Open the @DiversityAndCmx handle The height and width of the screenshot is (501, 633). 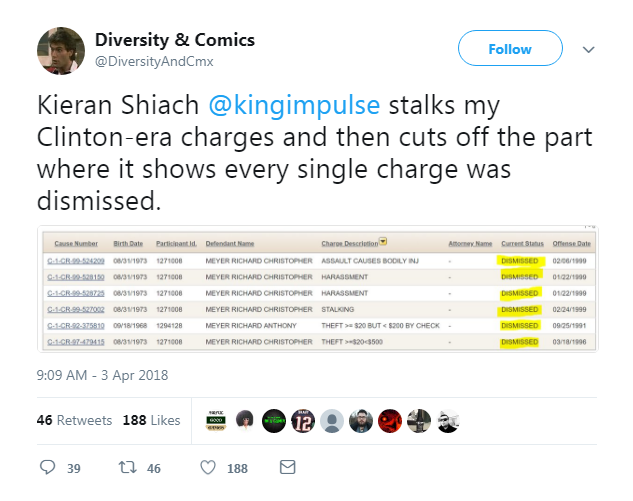tap(154, 61)
